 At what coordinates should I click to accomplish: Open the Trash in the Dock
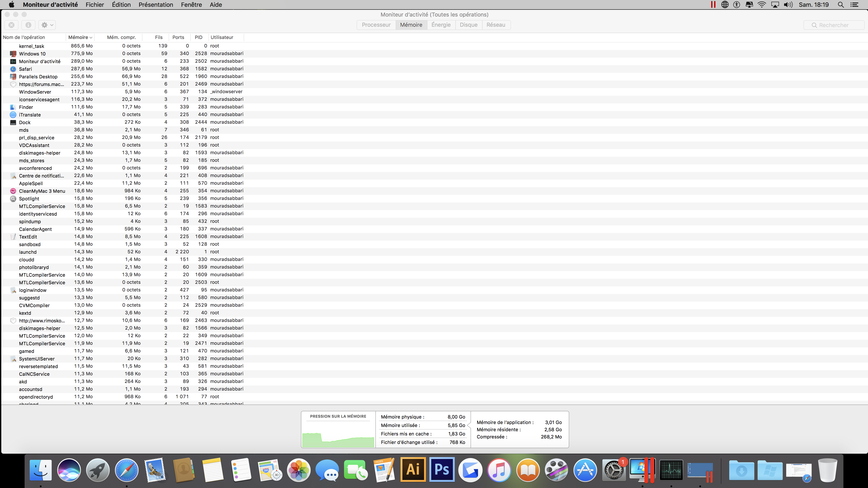click(x=828, y=470)
